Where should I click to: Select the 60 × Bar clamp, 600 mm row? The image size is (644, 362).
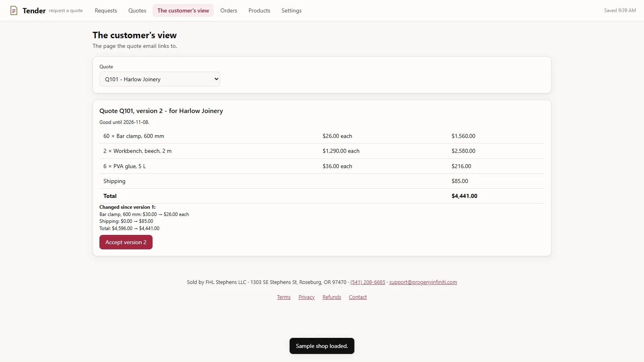point(322,136)
